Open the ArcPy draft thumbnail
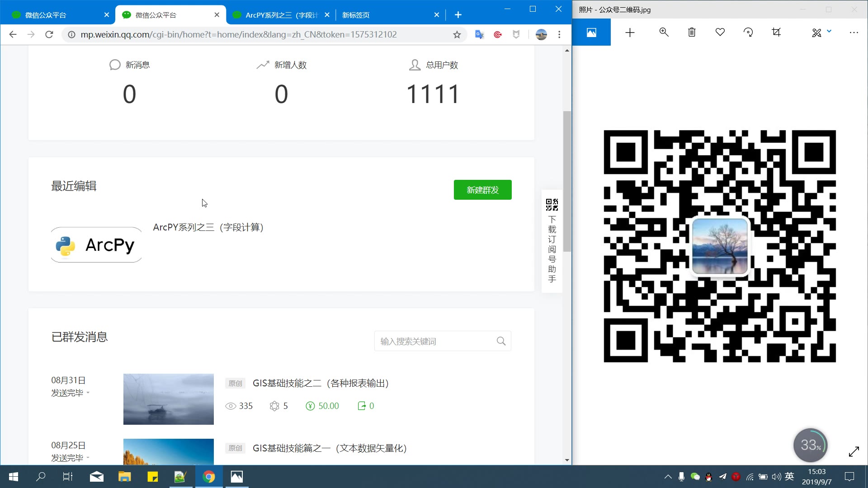The width and height of the screenshot is (868, 488). pyautogui.click(x=96, y=245)
